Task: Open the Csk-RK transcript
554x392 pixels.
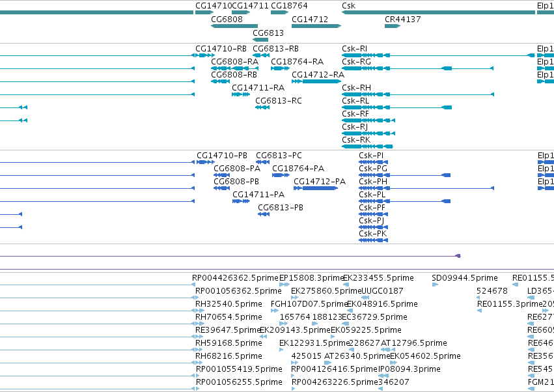Action: (x=356, y=140)
